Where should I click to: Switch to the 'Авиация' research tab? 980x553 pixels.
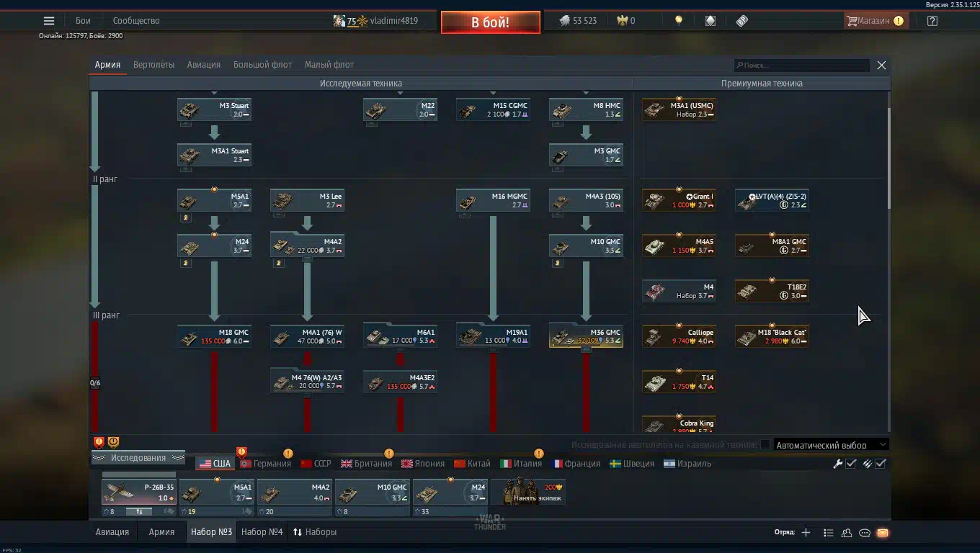click(204, 65)
